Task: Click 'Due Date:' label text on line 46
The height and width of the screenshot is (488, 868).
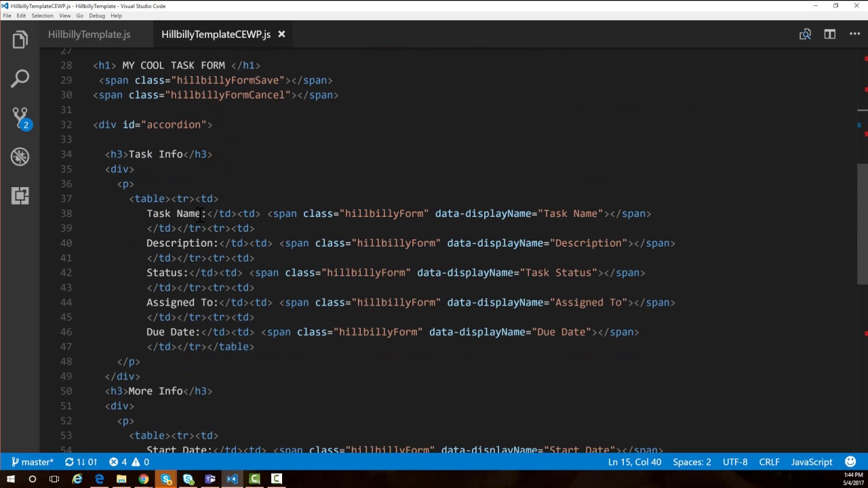Action: (174, 332)
